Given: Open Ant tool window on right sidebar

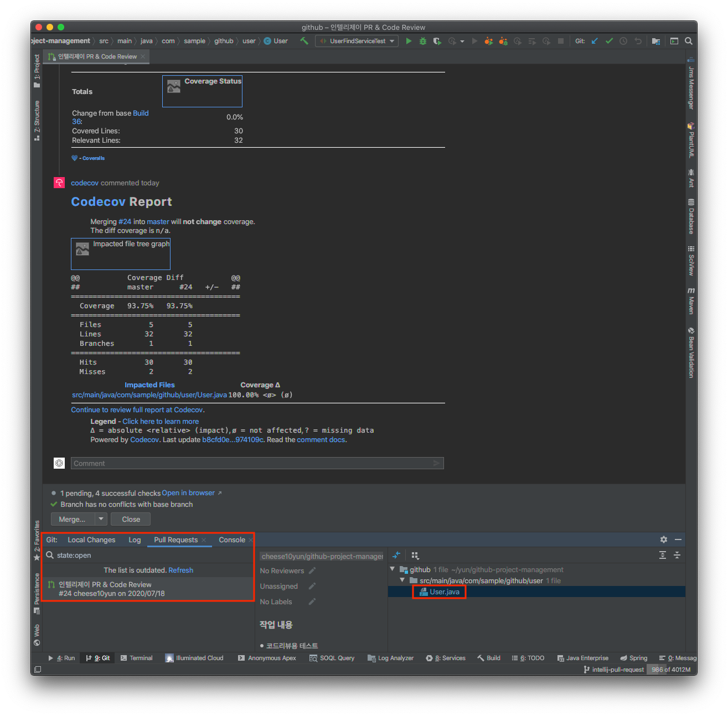Looking at the screenshot, I should pos(691,178).
